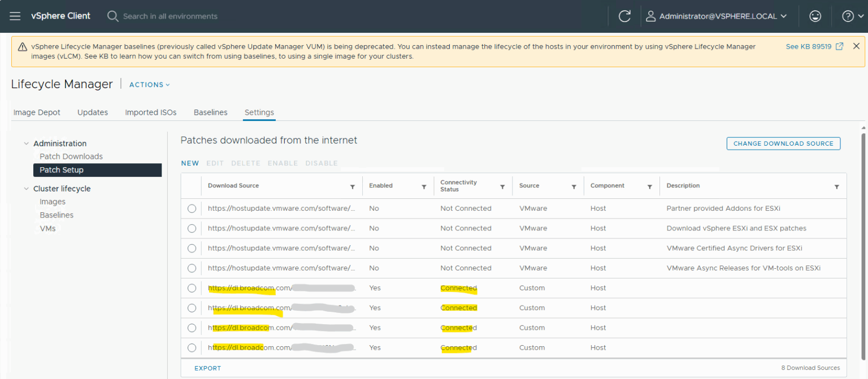Open the Baselines tab
This screenshot has height=379, width=868.
[x=210, y=112]
